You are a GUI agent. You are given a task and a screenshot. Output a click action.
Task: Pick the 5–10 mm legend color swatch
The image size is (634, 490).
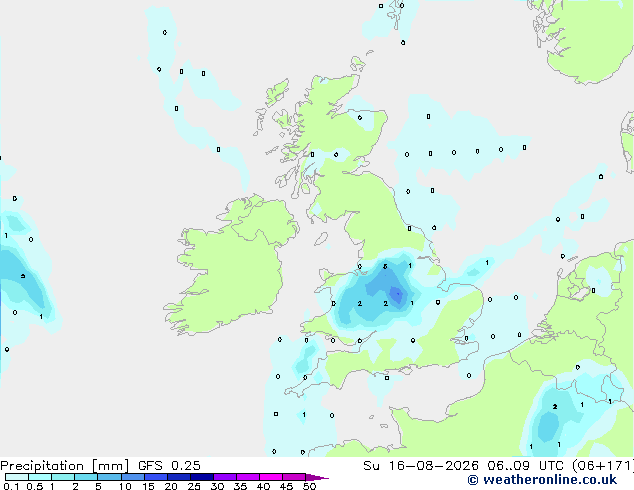[109, 477]
